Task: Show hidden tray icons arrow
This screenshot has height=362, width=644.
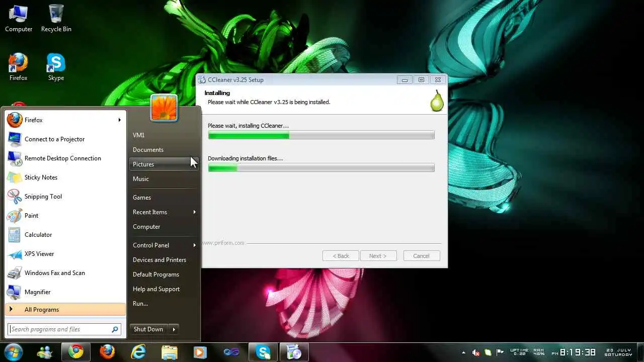Action: (463, 352)
